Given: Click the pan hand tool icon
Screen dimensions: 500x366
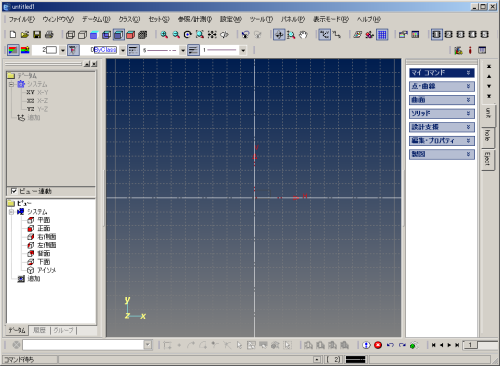Looking at the screenshot, I should pos(303,34).
